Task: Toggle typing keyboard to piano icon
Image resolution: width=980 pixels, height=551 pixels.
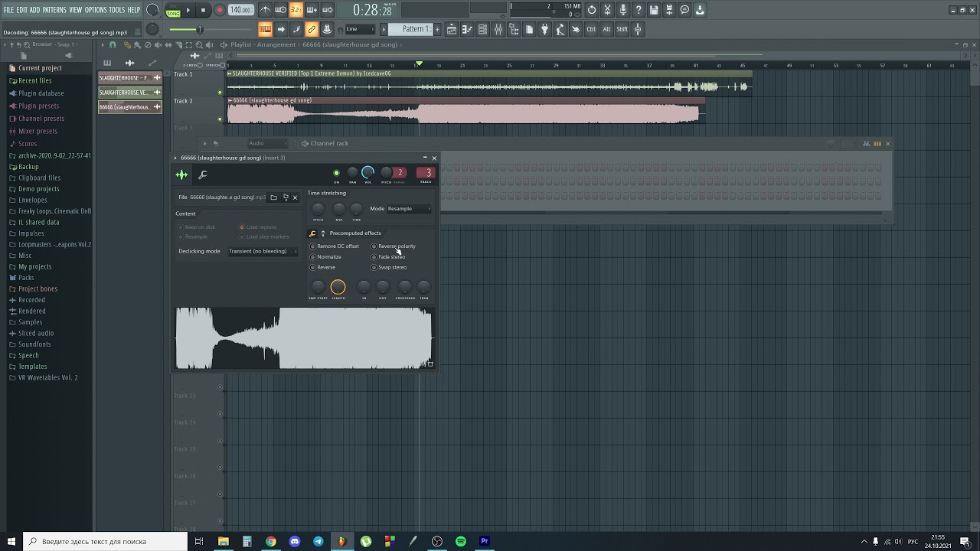Action: 265,29
